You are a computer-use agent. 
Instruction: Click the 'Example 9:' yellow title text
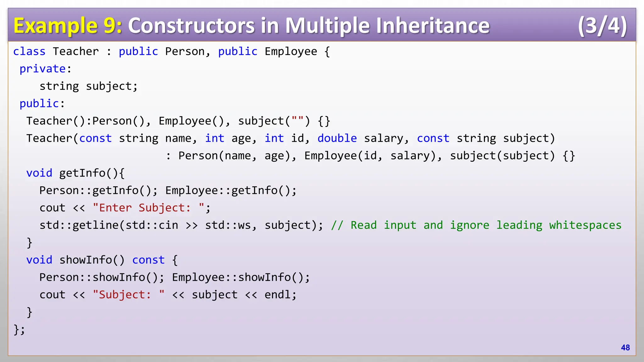pos(68,25)
